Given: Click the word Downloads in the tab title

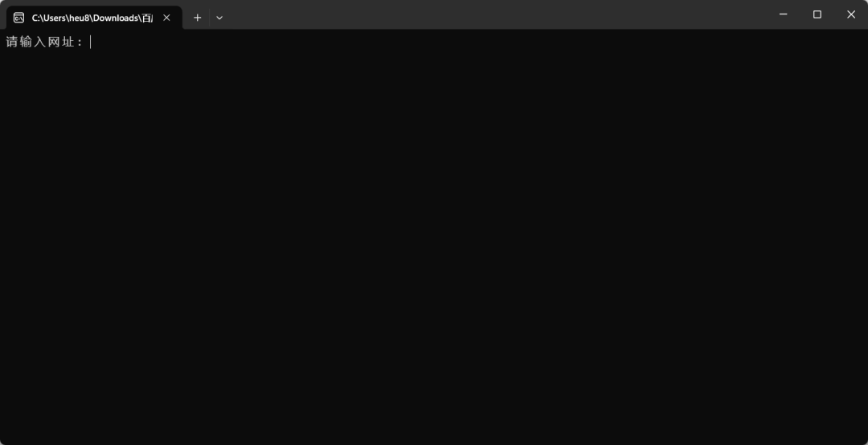Looking at the screenshot, I should tap(117, 18).
